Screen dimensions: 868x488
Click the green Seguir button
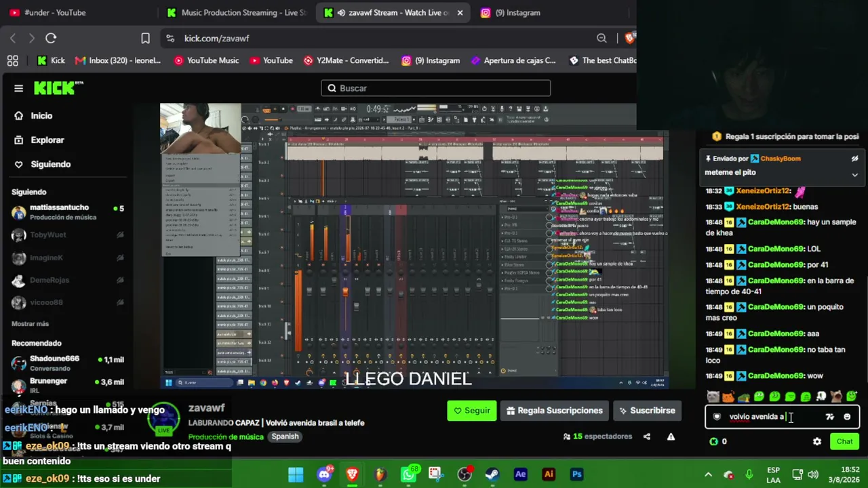click(x=472, y=411)
